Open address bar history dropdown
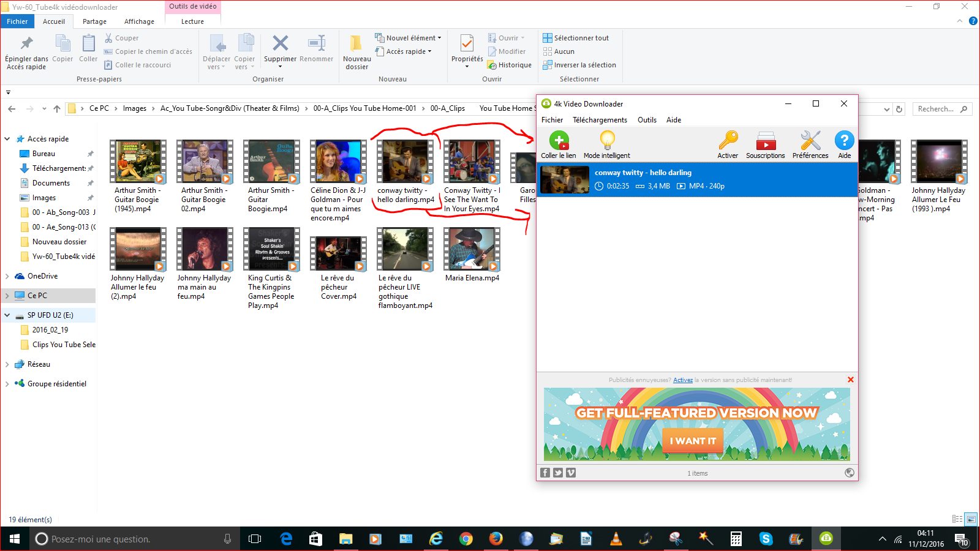Viewport: 980px width, 551px height. [x=887, y=109]
